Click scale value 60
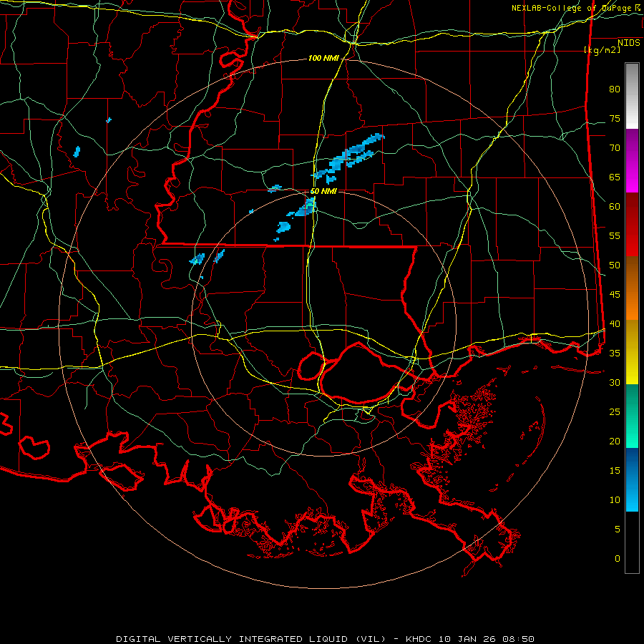The height and width of the screenshot is (644, 644). tap(615, 207)
